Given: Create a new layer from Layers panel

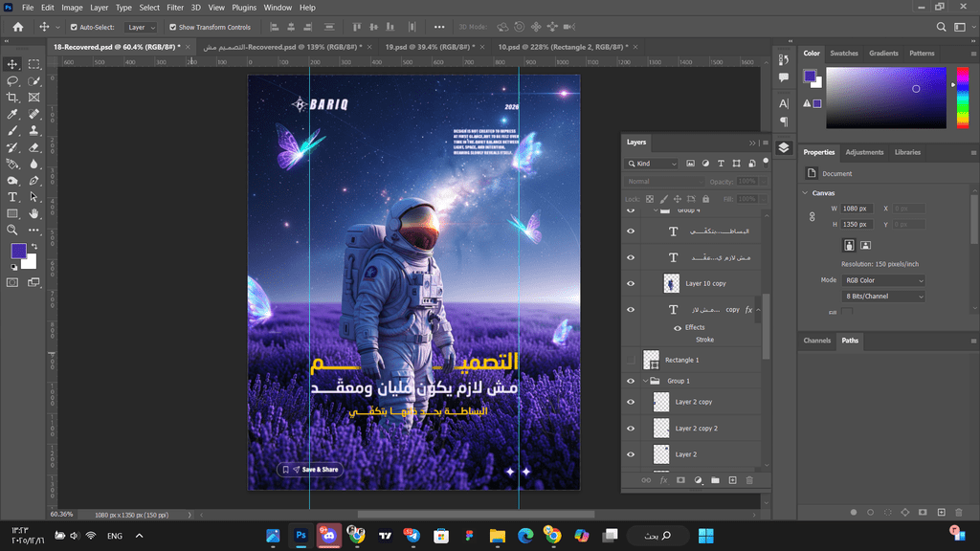Looking at the screenshot, I should click(x=732, y=480).
